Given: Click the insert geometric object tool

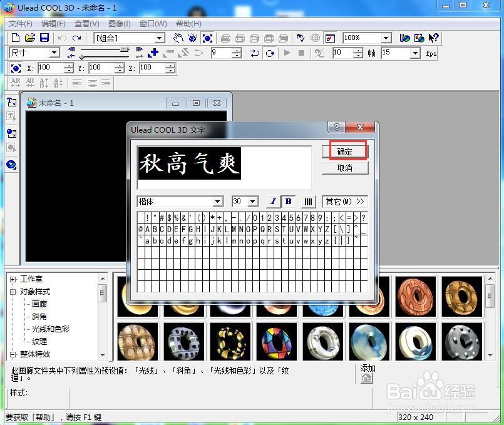Looking at the screenshot, I should [x=11, y=165].
